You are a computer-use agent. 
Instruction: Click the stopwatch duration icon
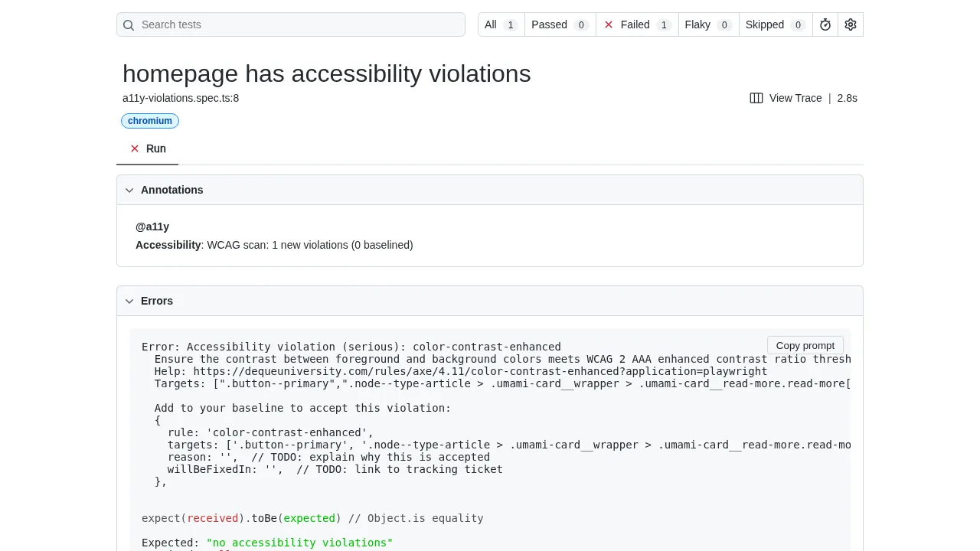point(825,24)
